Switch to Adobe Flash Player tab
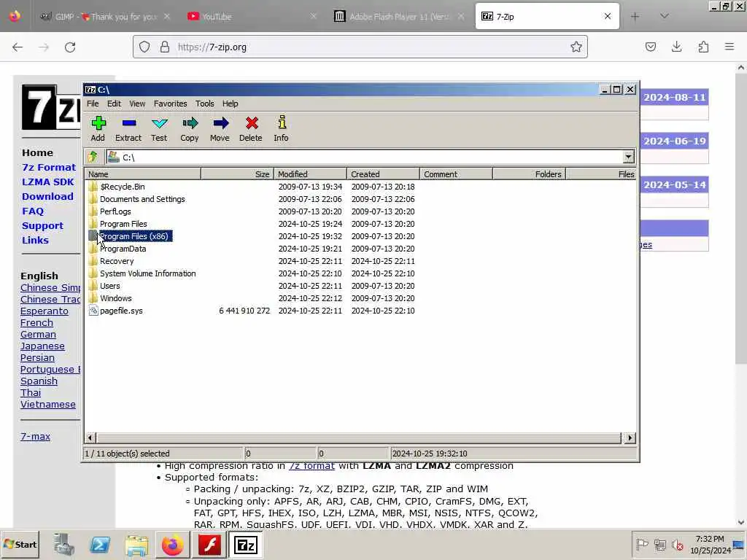The height and width of the screenshot is (560, 747). tap(399, 17)
